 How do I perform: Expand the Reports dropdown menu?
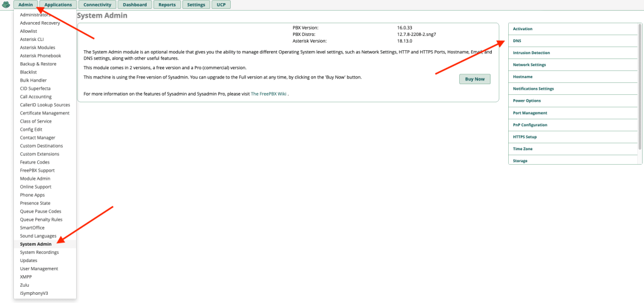(167, 5)
